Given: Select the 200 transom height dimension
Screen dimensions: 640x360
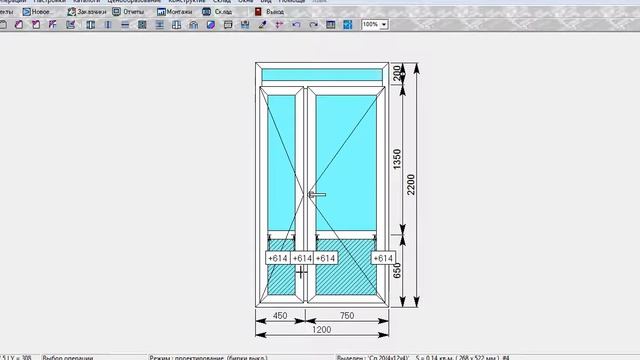Looking at the screenshot, I should [x=397, y=73].
